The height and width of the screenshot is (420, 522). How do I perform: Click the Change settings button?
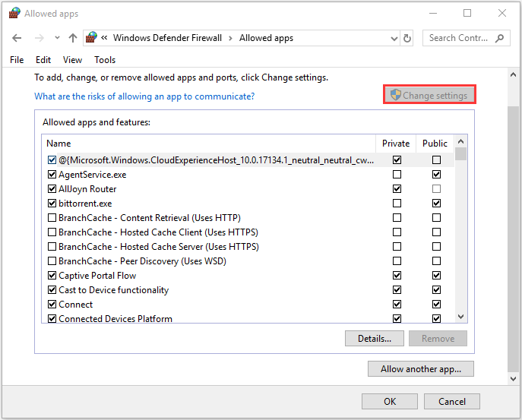coord(429,95)
